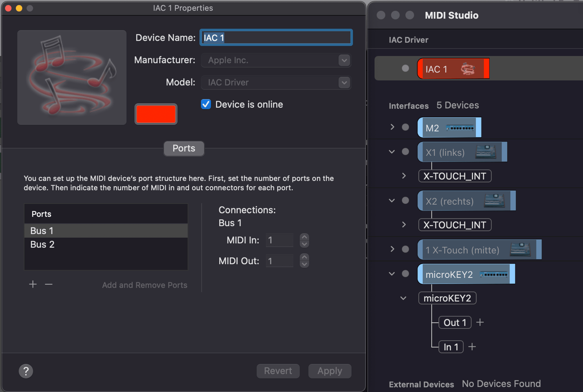Collapse the microKEY2 port entry
583x392 pixels.
(x=403, y=298)
